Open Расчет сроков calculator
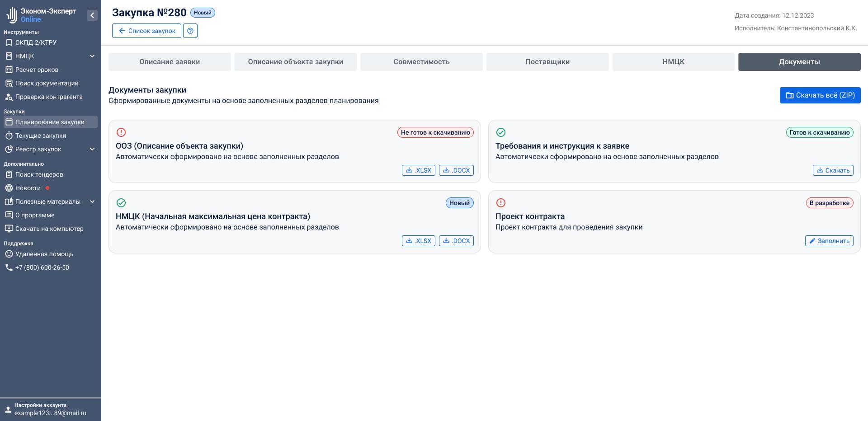This screenshot has height=421, width=868. coord(37,70)
